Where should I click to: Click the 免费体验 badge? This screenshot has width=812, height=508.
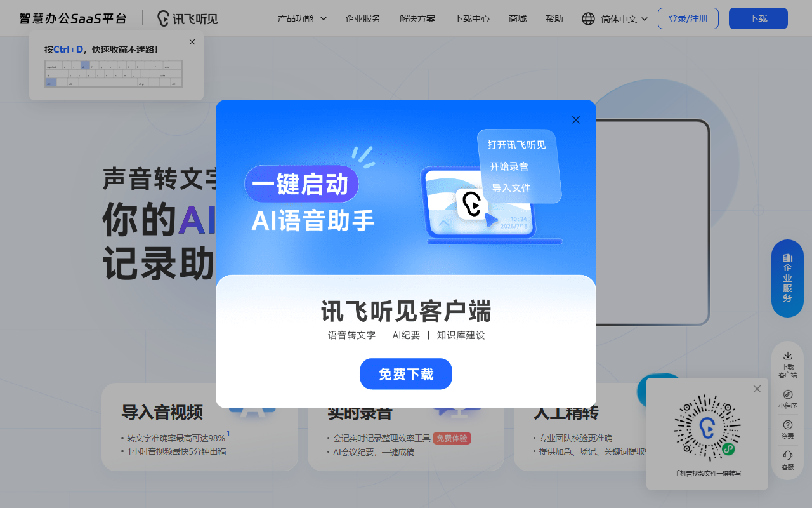pos(452,438)
